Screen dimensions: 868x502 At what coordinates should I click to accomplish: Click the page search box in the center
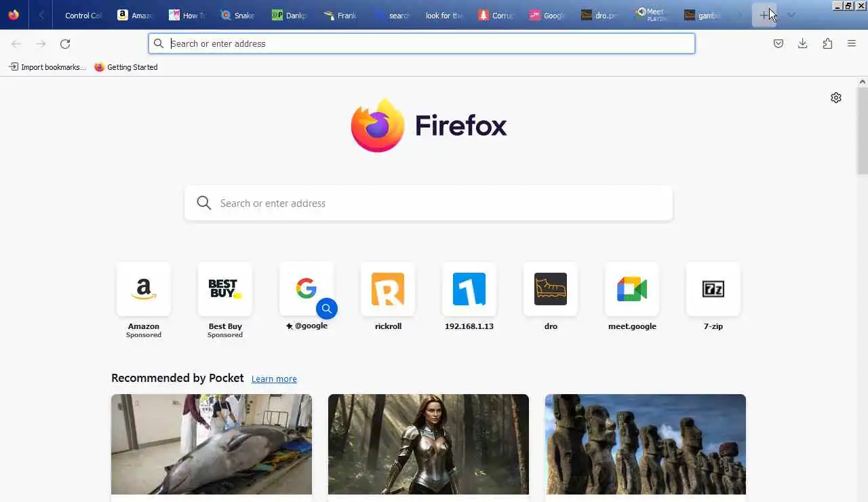(x=429, y=203)
